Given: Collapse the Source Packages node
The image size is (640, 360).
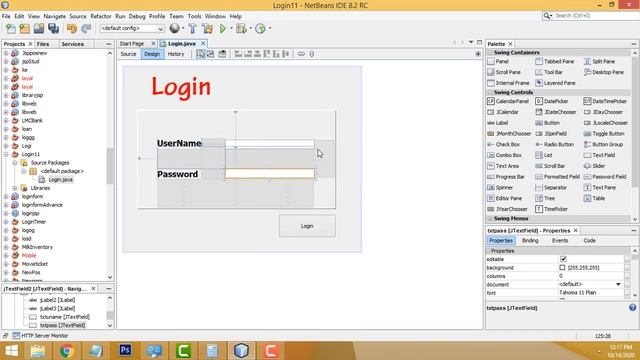Looking at the screenshot, I should tap(15, 163).
